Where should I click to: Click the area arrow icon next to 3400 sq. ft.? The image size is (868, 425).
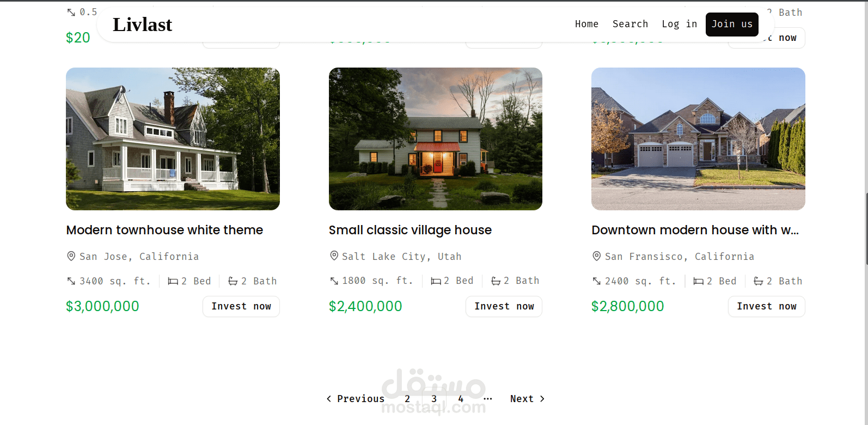click(71, 281)
